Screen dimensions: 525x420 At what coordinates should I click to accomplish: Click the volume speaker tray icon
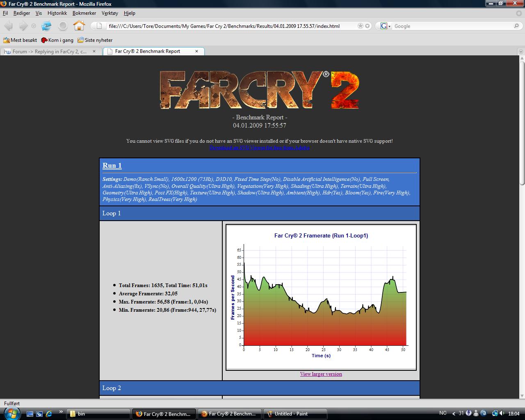[x=502, y=413]
